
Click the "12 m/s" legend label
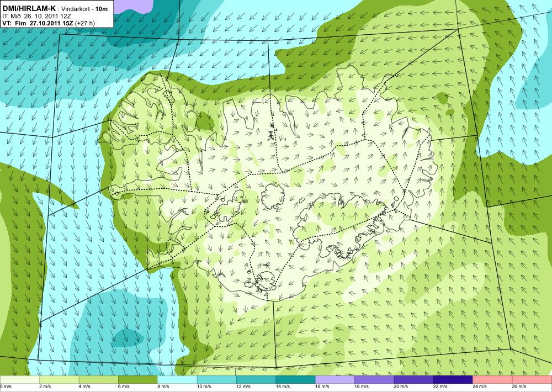tap(243, 386)
